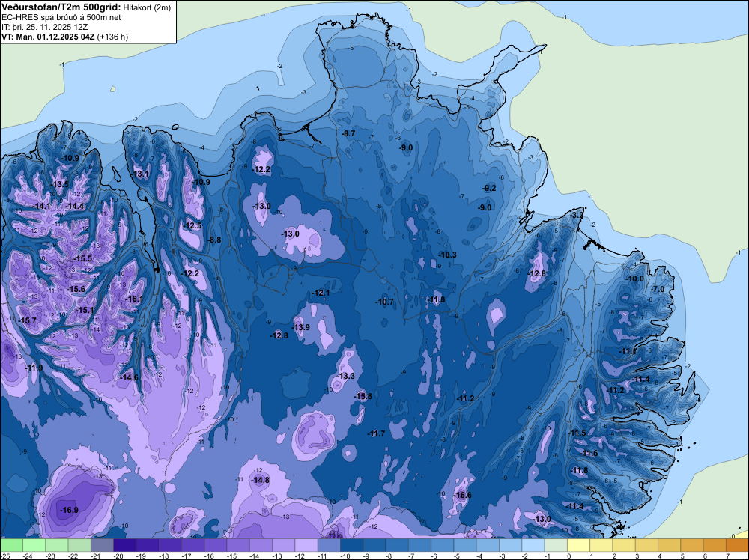The height and width of the screenshot is (560, 749).
Task: Click the -14.6 temperature reading
Action: click(129, 377)
